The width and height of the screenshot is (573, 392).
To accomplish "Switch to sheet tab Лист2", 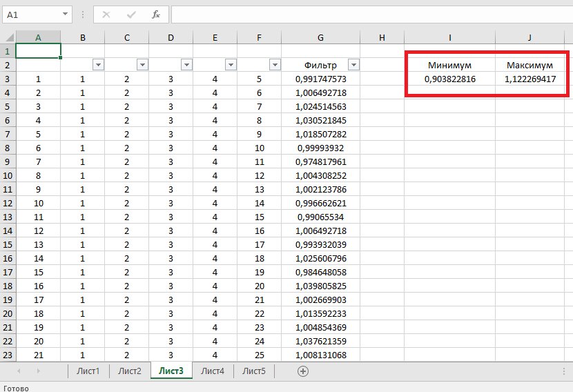I will coord(129,371).
